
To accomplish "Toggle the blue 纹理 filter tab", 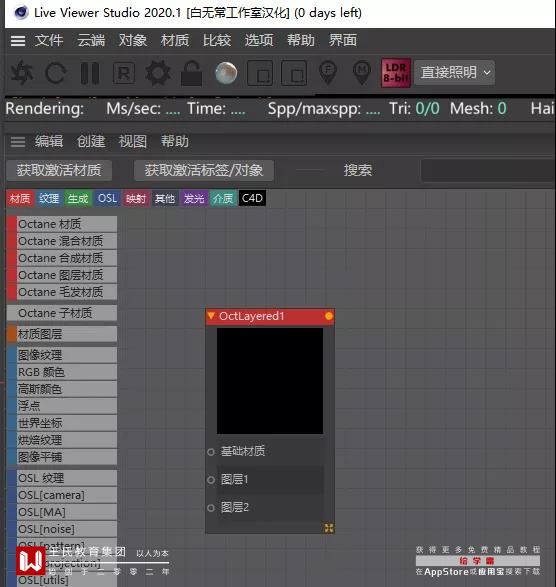I will coord(49,198).
